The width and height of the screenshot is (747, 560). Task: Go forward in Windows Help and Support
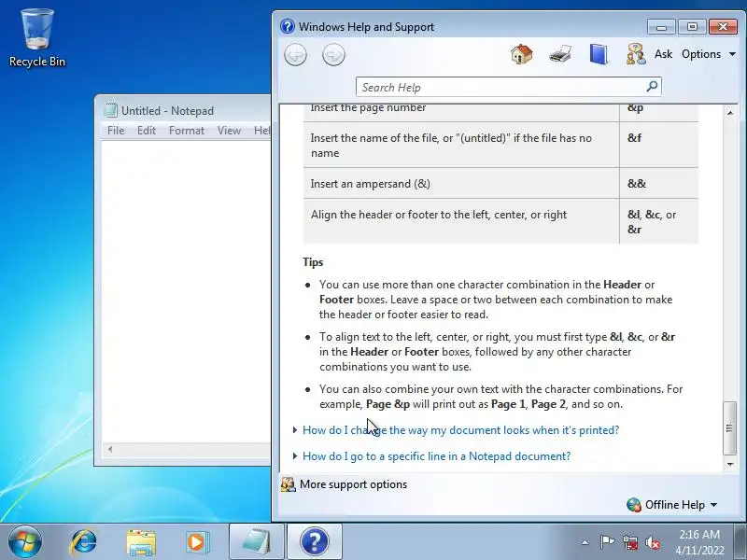333,55
